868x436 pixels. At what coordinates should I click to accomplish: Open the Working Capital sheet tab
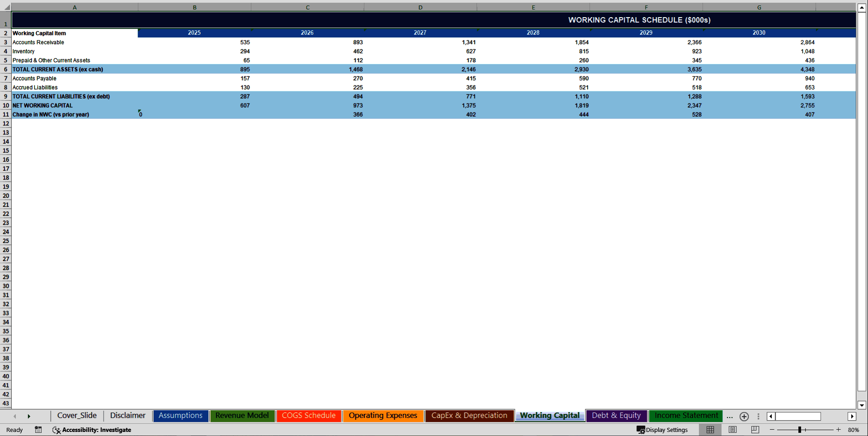tap(549, 415)
